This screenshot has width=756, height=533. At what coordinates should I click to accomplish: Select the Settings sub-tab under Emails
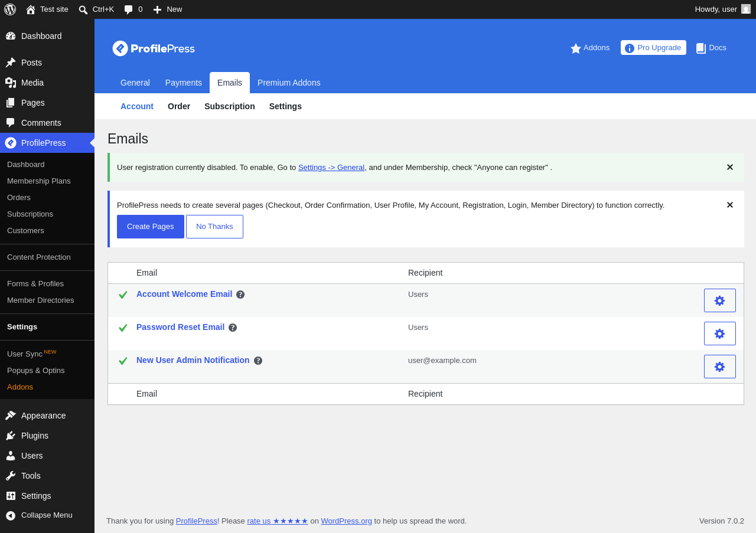coord(285,106)
